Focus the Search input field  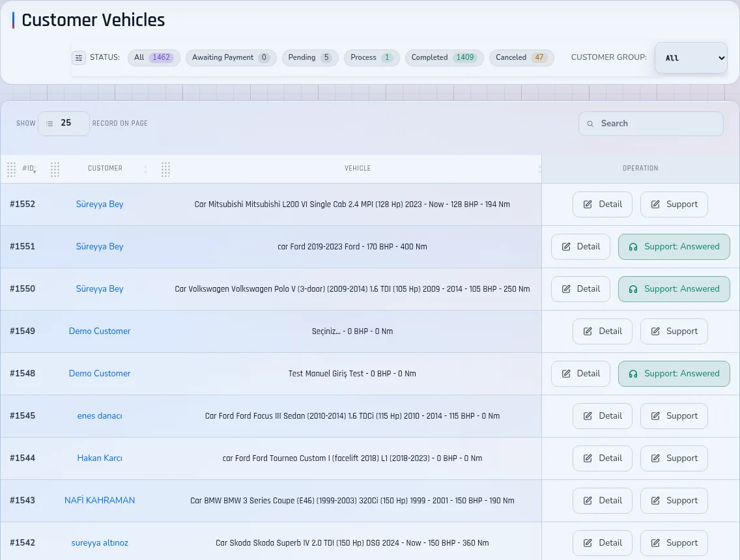click(x=651, y=124)
